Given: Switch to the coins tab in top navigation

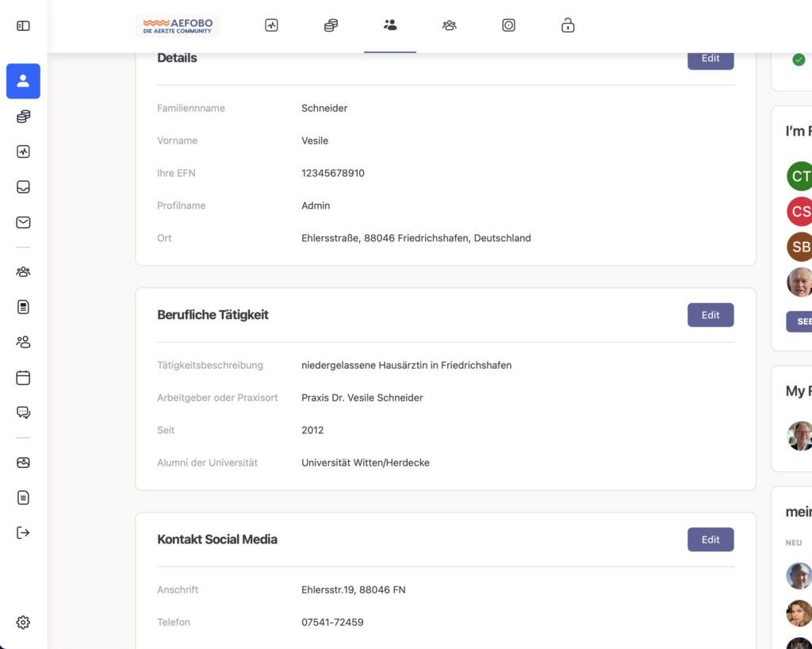Looking at the screenshot, I should tap(331, 25).
